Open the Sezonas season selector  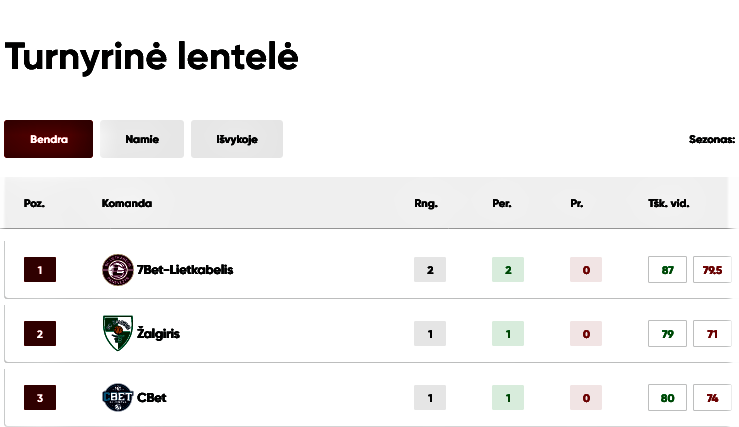coord(712,139)
